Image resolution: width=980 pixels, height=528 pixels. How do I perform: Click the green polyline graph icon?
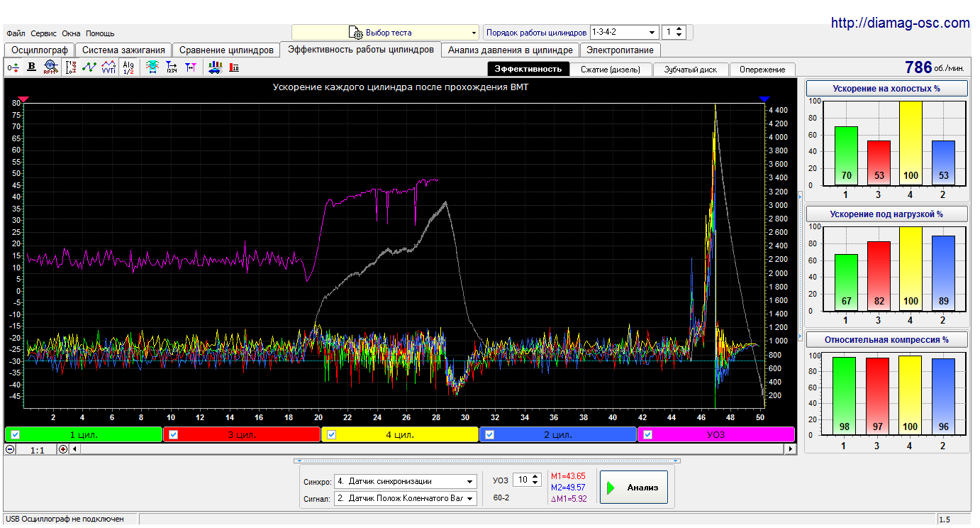(89, 67)
